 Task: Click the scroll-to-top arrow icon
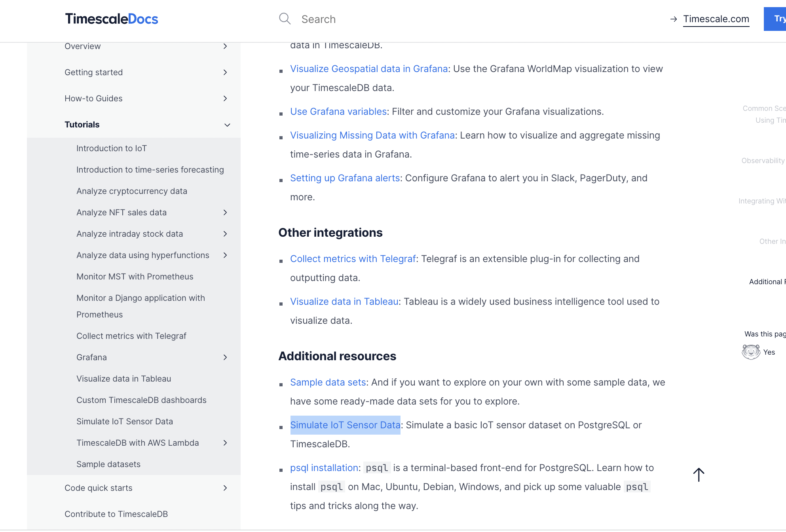699,475
